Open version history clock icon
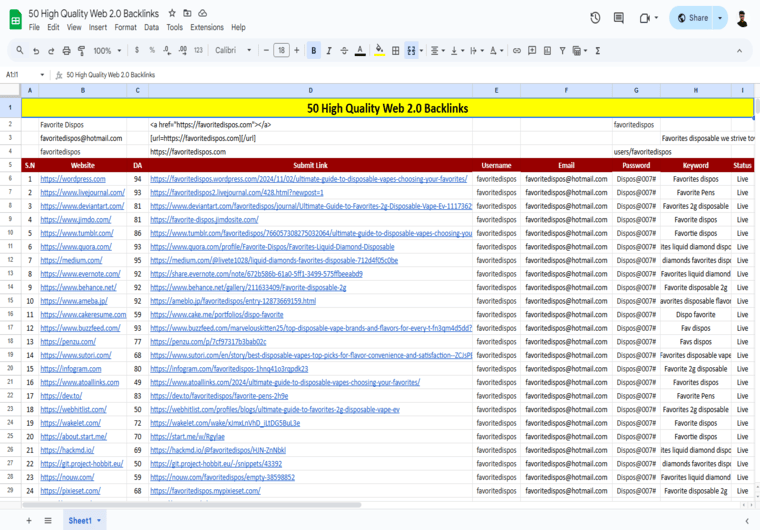This screenshot has height=530, width=760. pyautogui.click(x=595, y=18)
